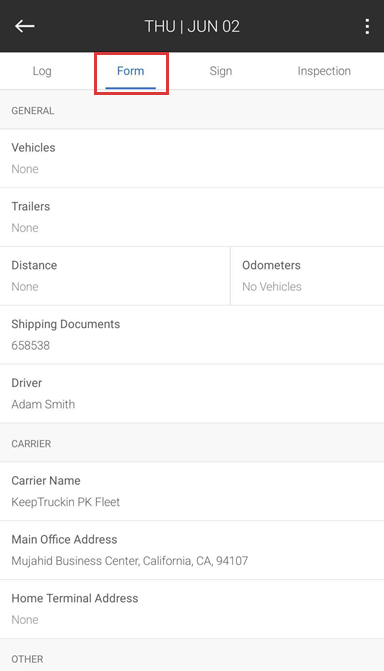Image resolution: width=384 pixels, height=671 pixels.
Task: Edit the Trailers field
Action: coord(192,217)
